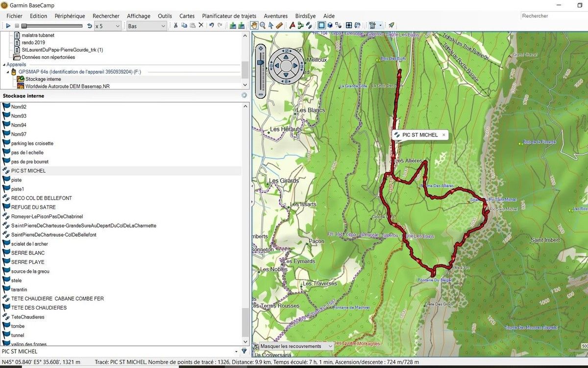
Task: Select the SERRE BLANC waypoint
Action: [28, 253]
